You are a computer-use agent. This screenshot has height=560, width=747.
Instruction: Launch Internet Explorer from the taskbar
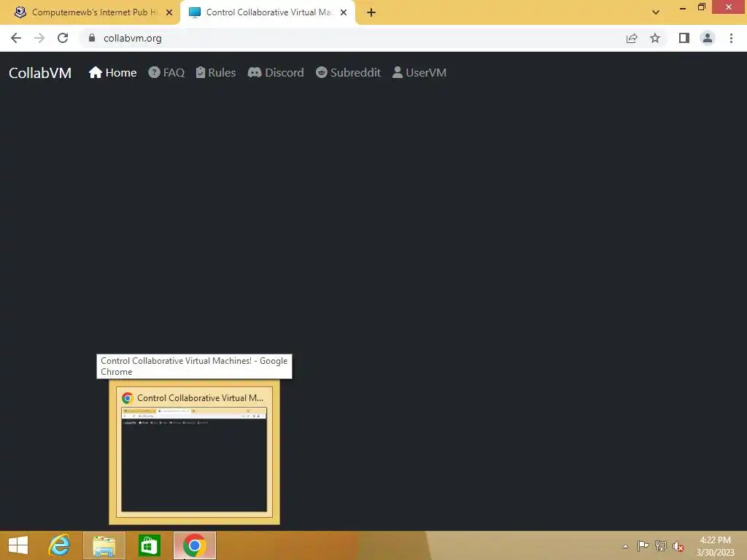coord(60,545)
